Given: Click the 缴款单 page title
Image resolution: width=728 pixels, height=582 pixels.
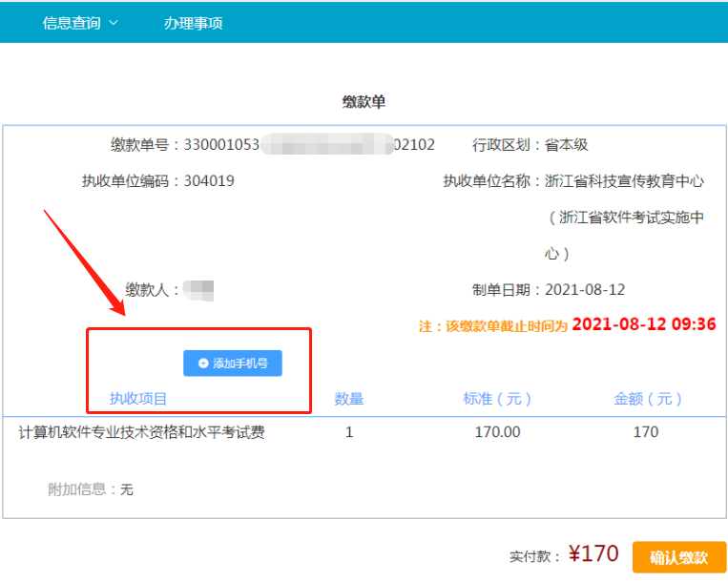Looking at the screenshot, I should 364,101.
